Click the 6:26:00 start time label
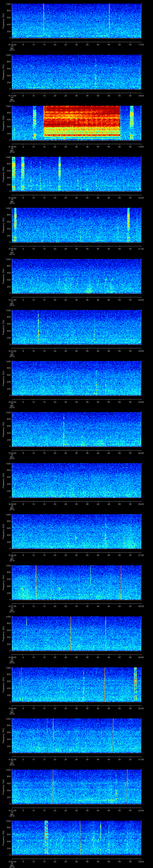This screenshot has width=153, height=868. (12, 555)
